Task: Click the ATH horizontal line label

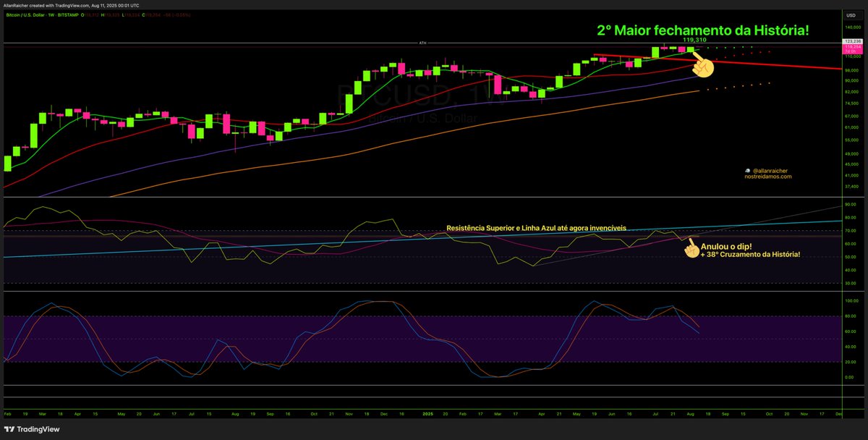Action: click(423, 43)
